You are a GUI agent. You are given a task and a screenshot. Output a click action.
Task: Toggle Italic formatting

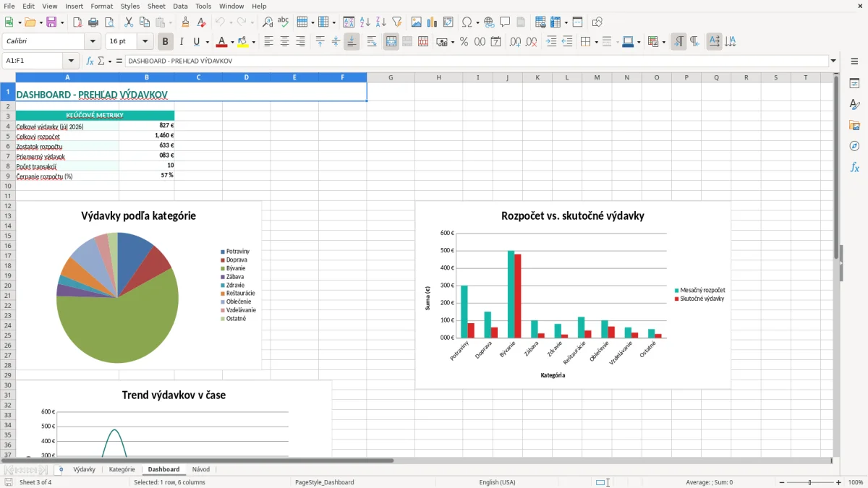182,42
